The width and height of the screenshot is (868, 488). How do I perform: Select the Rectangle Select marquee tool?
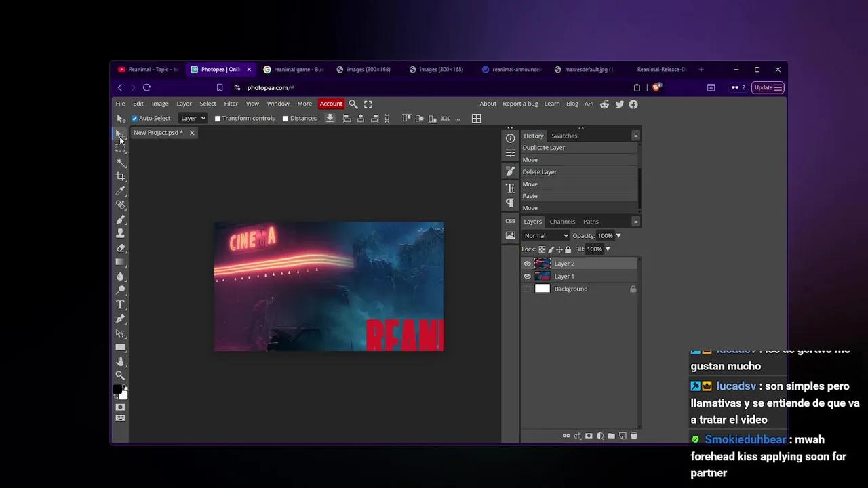[120, 148]
